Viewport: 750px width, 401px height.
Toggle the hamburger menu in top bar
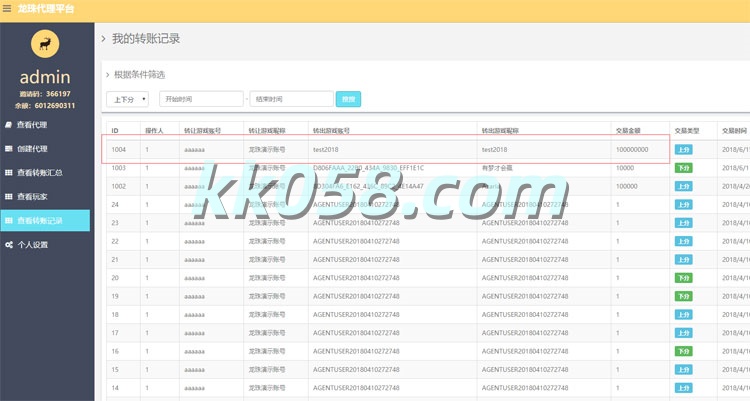(x=8, y=8)
